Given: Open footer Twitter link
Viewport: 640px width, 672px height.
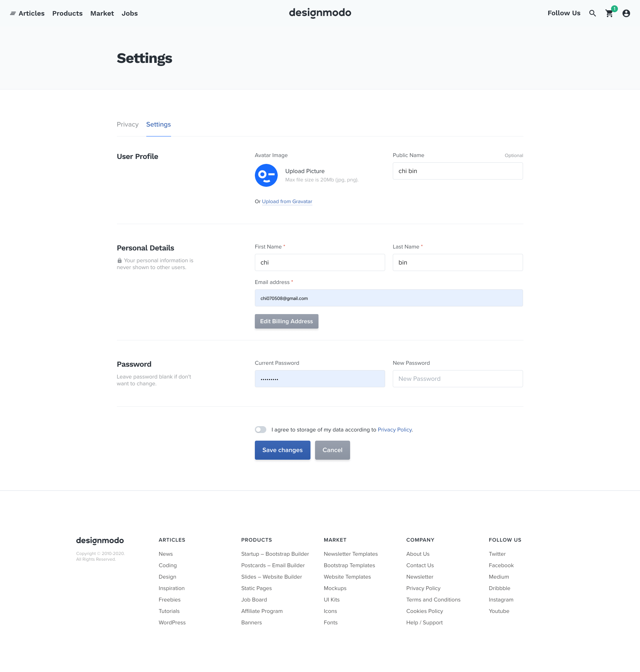Looking at the screenshot, I should pos(498,554).
